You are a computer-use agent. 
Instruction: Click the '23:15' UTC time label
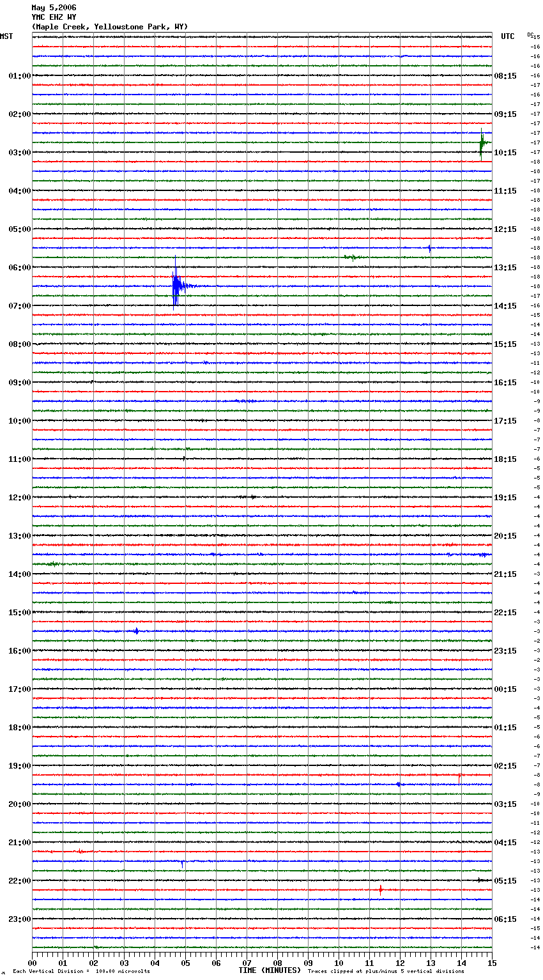pos(505,651)
